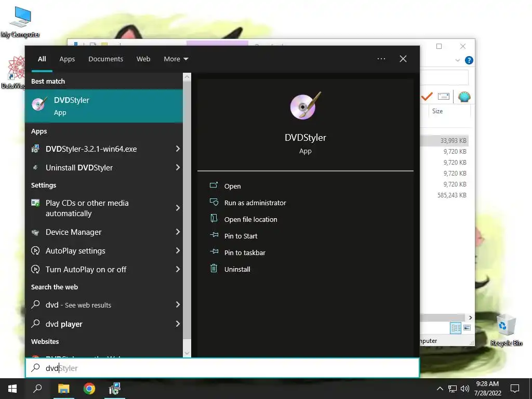Viewport: 532px width, 399px height.
Task: Open Recycle Bin desktop icon
Action: tap(506, 330)
